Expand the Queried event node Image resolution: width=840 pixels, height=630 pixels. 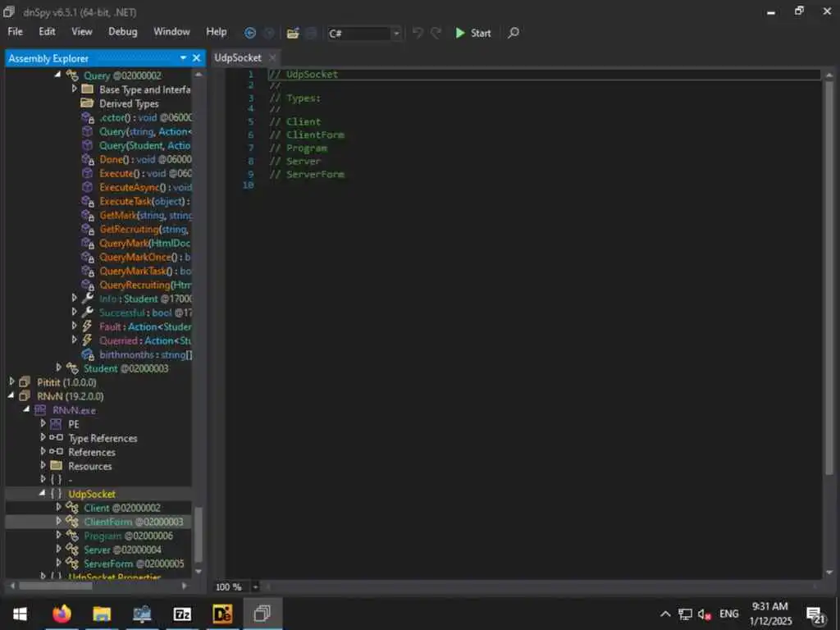pos(75,340)
